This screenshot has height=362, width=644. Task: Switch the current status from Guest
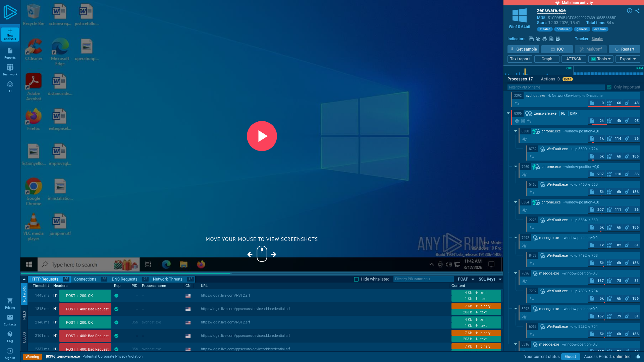[571, 357]
